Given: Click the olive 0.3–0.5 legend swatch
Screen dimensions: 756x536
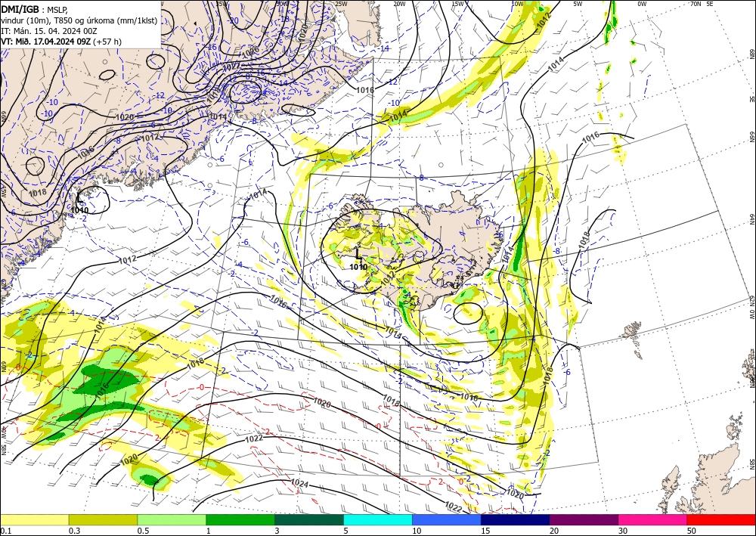Looking at the screenshot, I should [103, 519].
